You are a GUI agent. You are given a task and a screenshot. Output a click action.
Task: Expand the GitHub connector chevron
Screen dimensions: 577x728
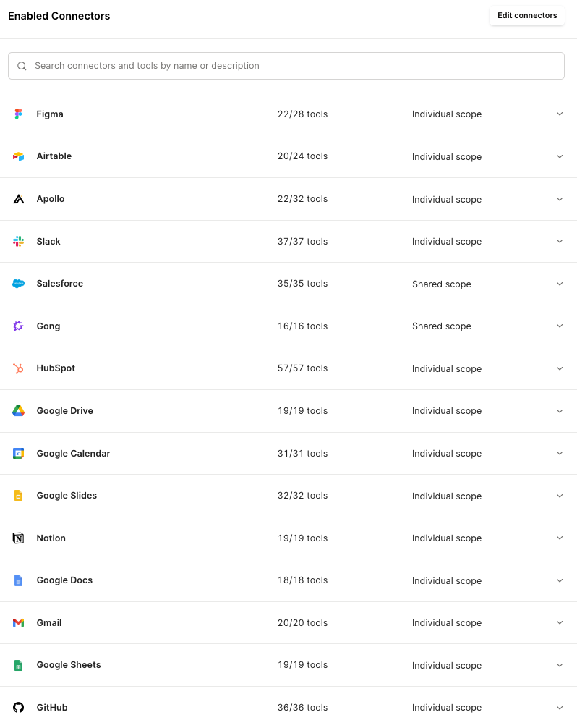click(x=560, y=708)
